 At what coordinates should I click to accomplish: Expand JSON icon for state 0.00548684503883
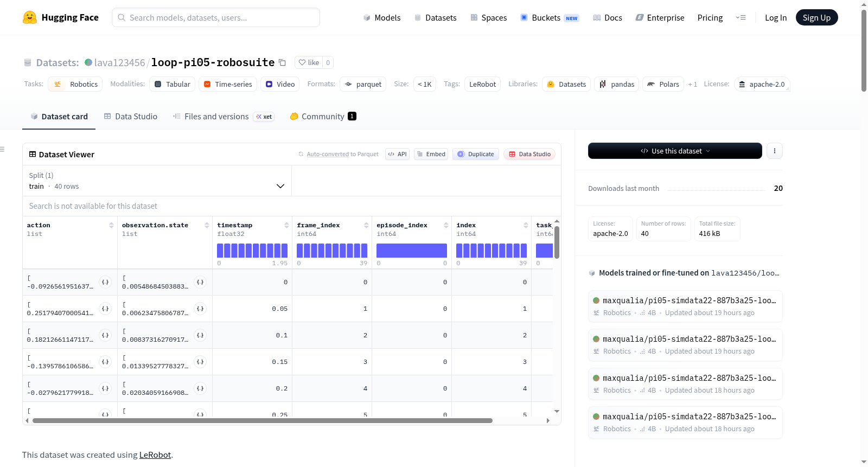200,282
